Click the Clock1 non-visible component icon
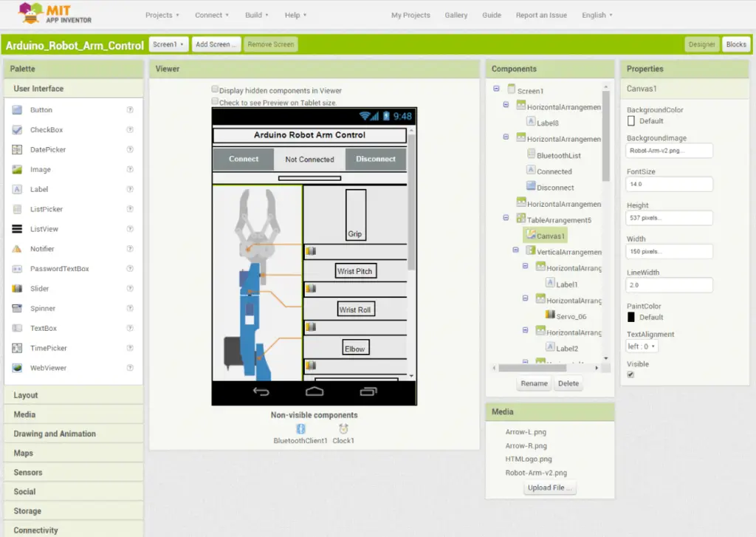 pyautogui.click(x=343, y=428)
